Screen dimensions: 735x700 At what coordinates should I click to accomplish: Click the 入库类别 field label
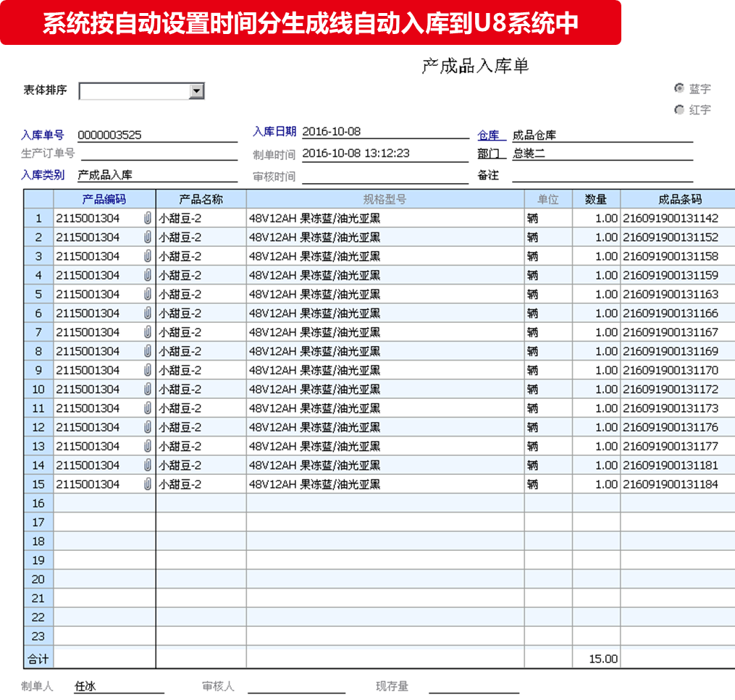pyautogui.click(x=43, y=174)
